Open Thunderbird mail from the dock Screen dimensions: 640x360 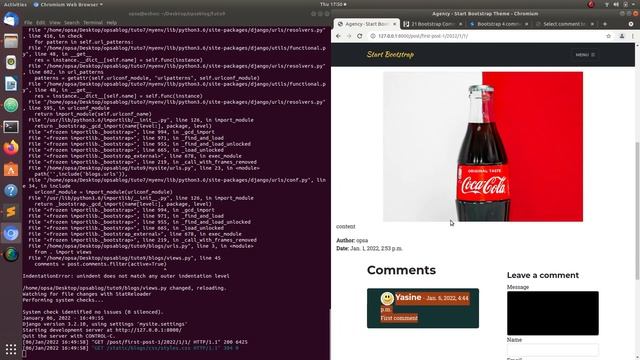[11, 19]
